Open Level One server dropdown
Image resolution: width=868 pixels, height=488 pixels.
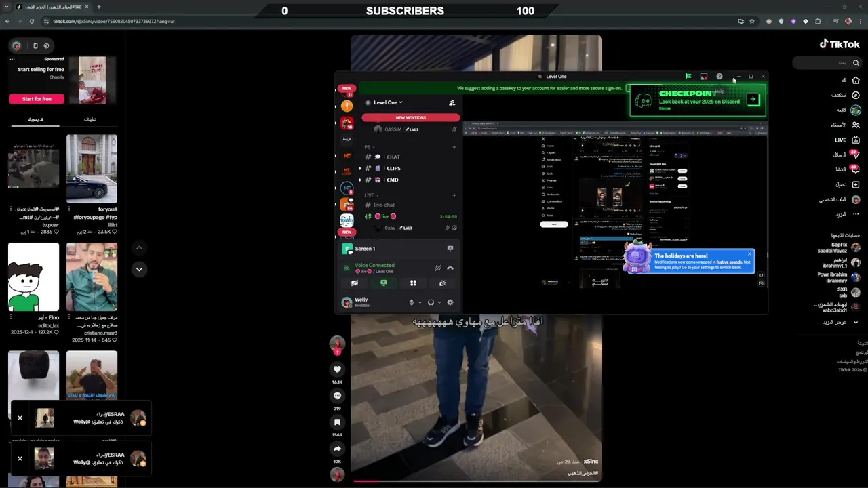(389, 102)
